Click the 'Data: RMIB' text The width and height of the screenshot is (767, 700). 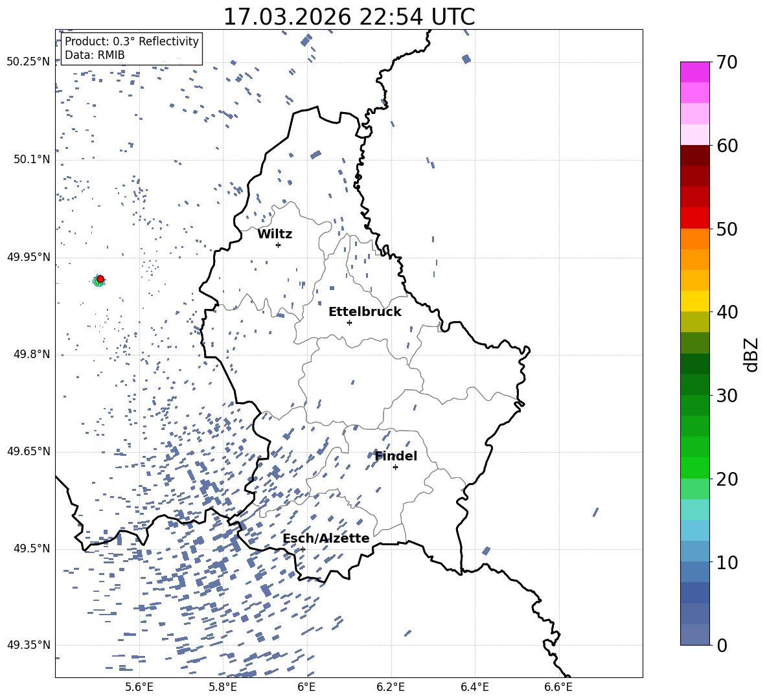(95, 55)
